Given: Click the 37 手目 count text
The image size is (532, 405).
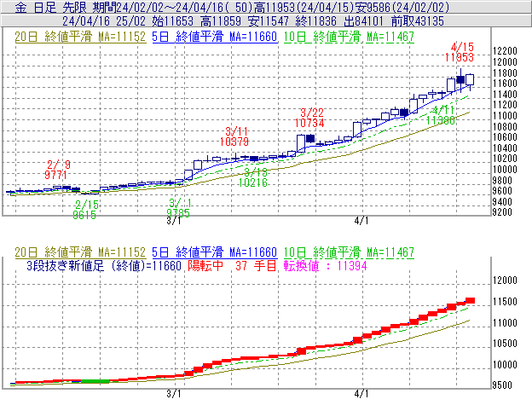Looking at the screenshot, I should click(x=256, y=265).
